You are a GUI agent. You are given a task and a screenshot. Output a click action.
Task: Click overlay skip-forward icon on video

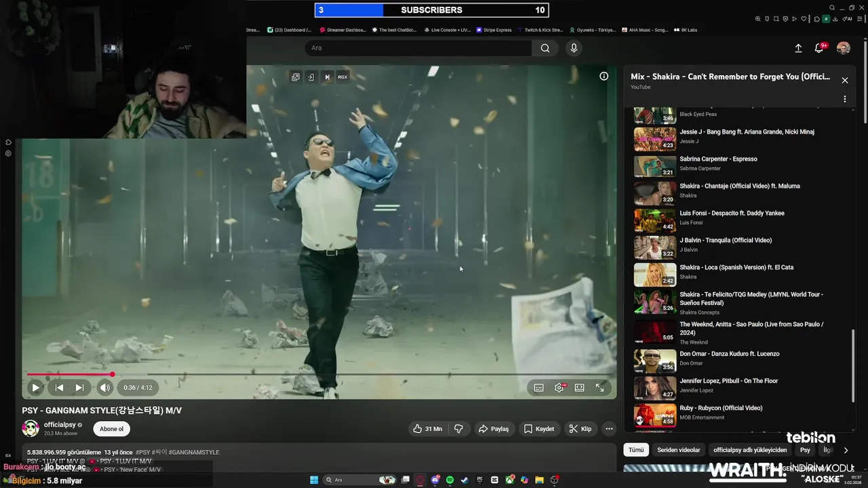pos(327,77)
